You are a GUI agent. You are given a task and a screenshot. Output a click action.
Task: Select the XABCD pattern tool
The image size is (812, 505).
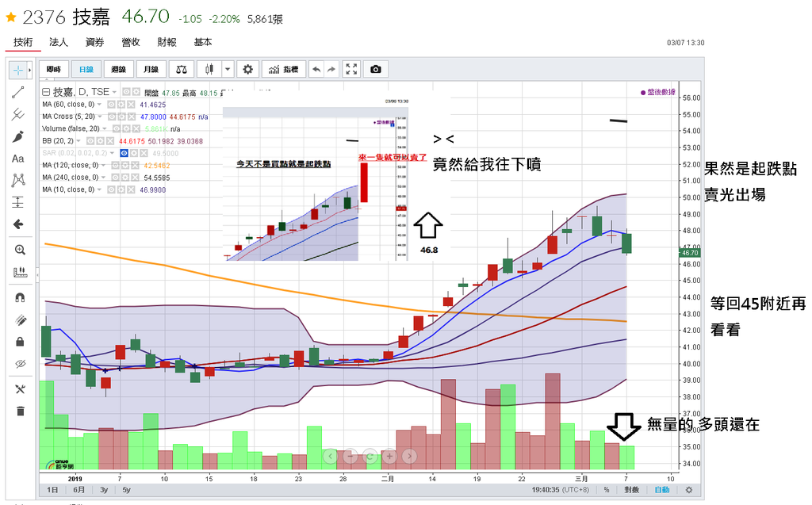point(18,180)
